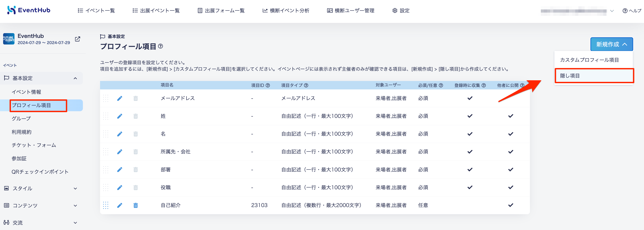Click the help icon beside 他者に公開 header
Image resolution: width=644 pixels, height=230 pixels.
(x=522, y=85)
